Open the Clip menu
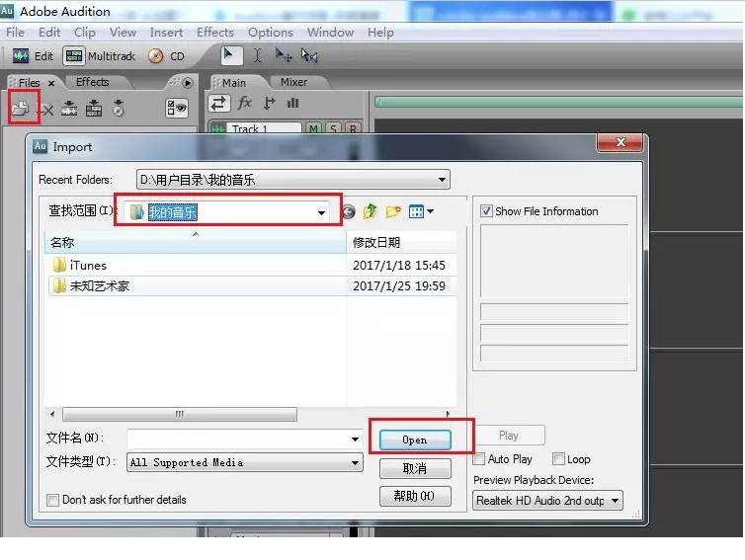The image size is (745, 560). pos(85,33)
